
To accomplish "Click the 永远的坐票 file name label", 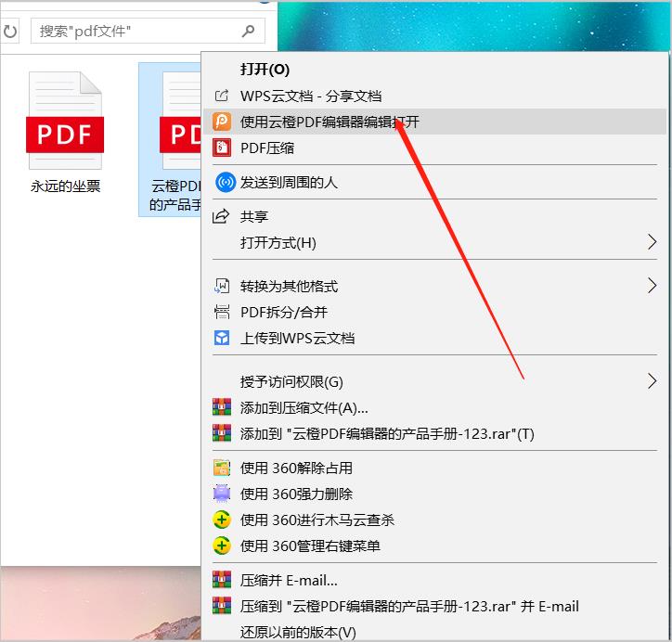I will coord(65,186).
